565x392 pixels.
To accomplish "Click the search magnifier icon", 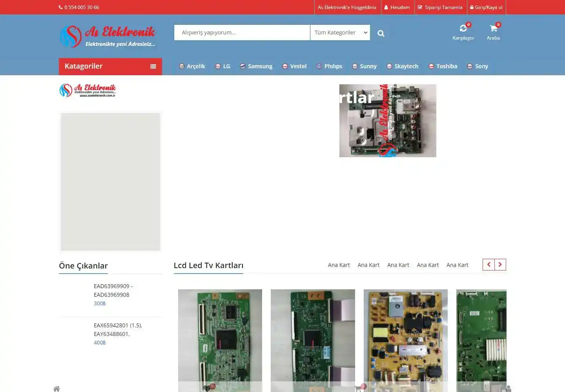I will (381, 33).
